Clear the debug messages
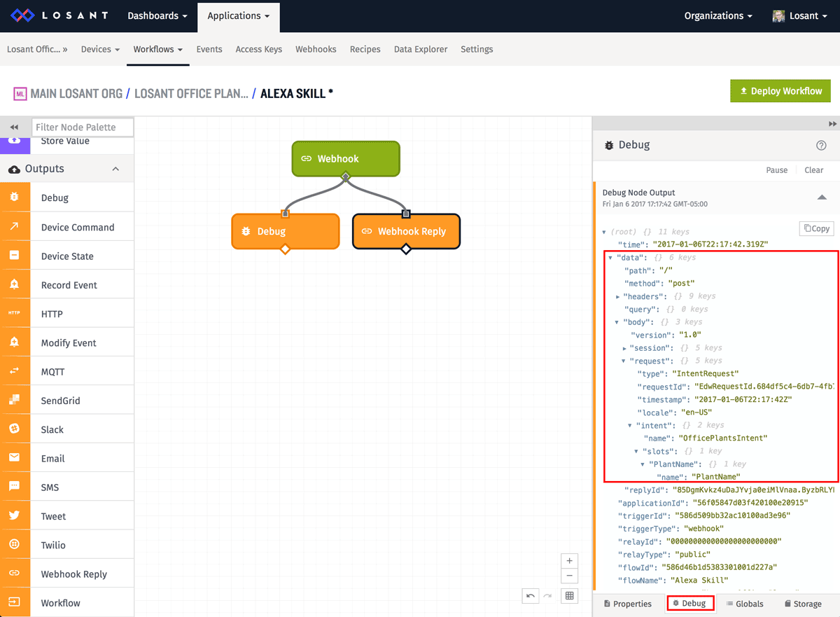This screenshot has height=617, width=840. (x=813, y=169)
